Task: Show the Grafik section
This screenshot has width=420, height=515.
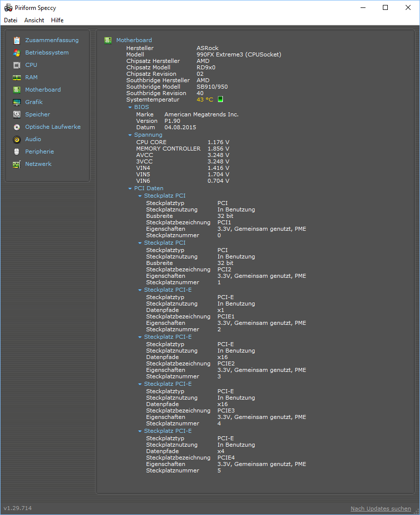Action: [x=34, y=102]
